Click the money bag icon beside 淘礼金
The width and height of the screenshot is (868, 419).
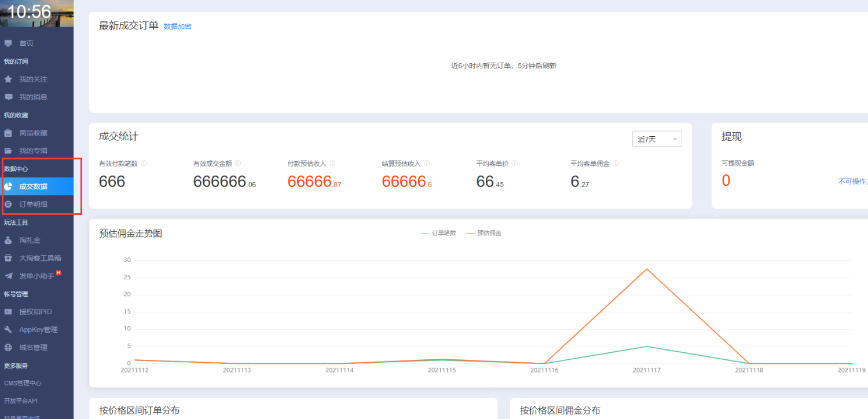(x=8, y=240)
